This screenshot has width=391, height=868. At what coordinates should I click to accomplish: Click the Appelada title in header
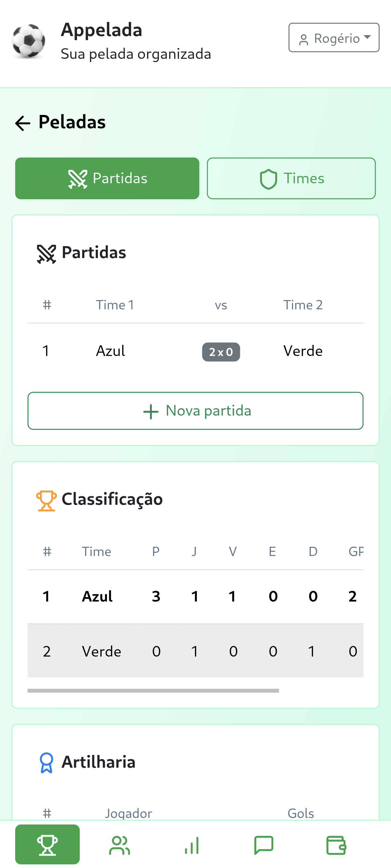coord(101,30)
